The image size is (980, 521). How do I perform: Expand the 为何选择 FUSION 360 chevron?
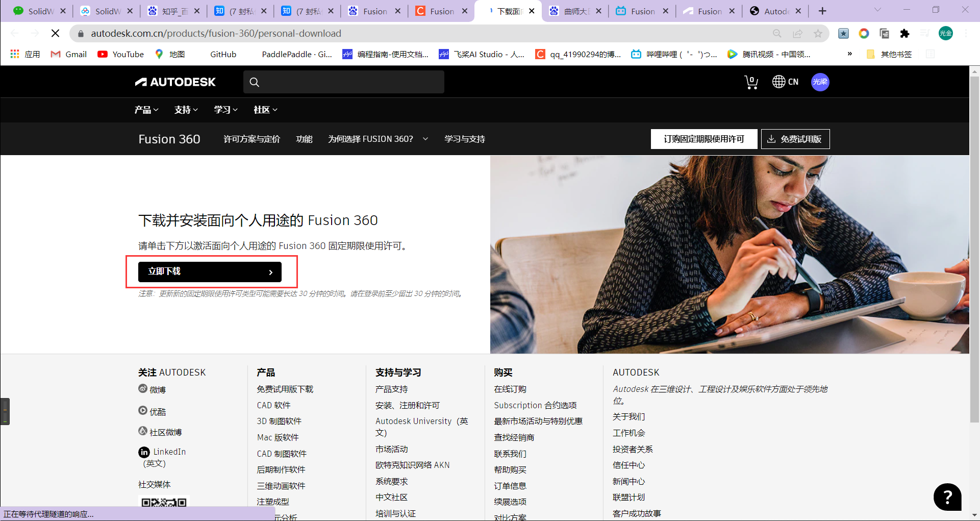[x=425, y=138]
